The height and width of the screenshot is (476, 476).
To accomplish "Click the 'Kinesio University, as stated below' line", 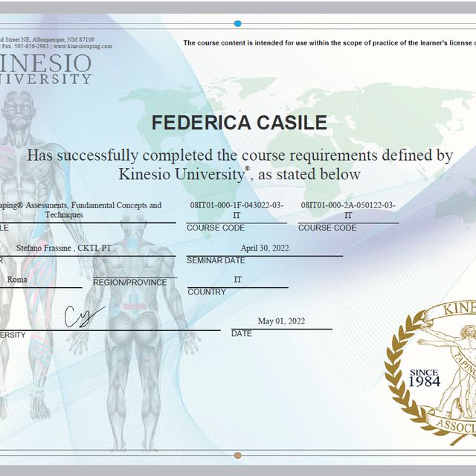I will click(x=239, y=174).
